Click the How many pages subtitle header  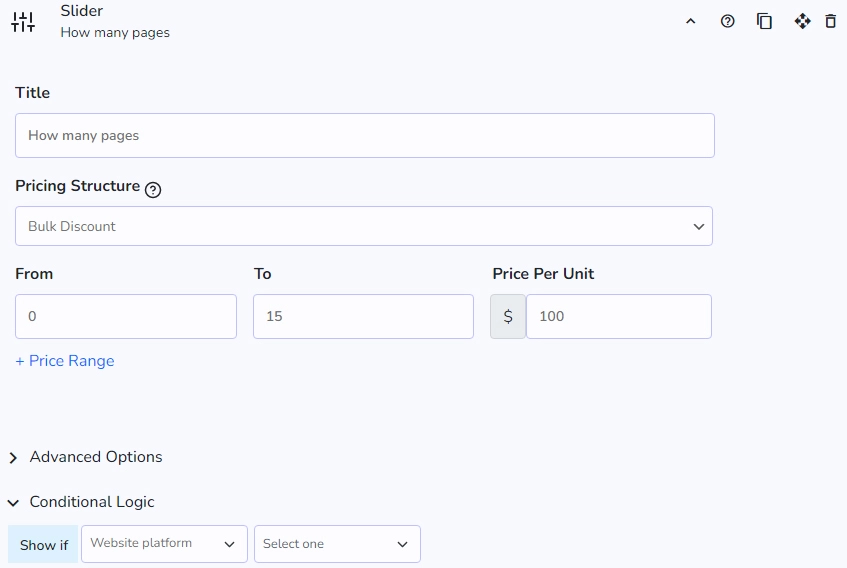click(115, 33)
